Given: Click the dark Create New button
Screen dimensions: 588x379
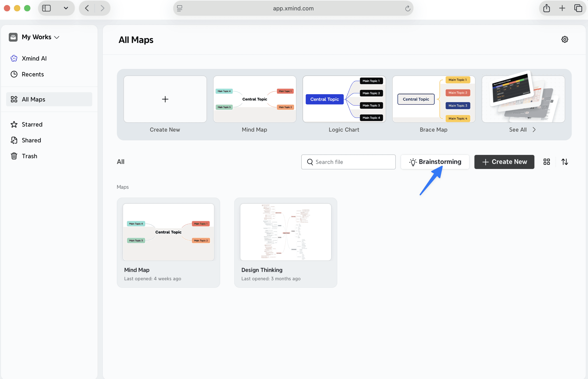Looking at the screenshot, I should [x=504, y=162].
